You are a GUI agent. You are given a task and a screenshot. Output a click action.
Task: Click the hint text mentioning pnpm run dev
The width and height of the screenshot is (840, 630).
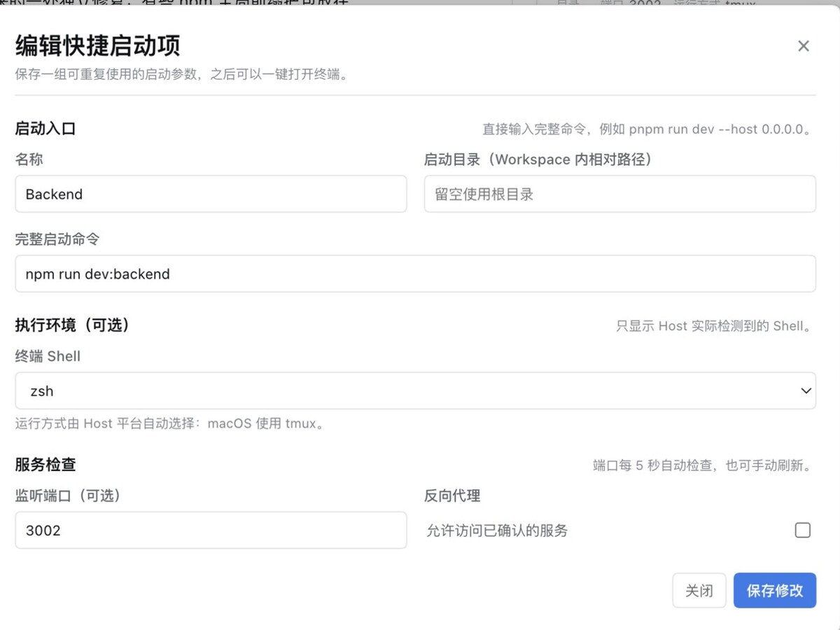647,130
